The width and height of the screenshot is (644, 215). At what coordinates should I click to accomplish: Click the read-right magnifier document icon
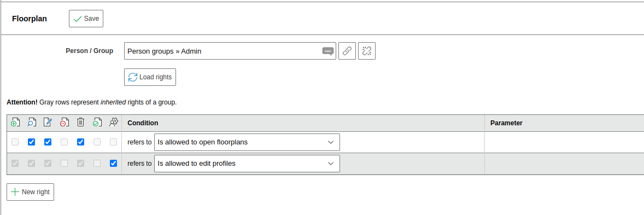(32, 122)
